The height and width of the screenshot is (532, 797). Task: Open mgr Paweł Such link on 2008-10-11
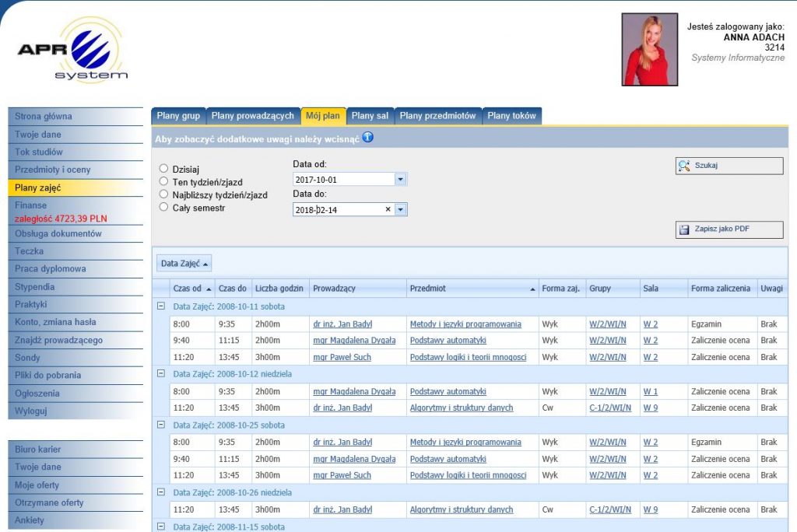(342, 357)
